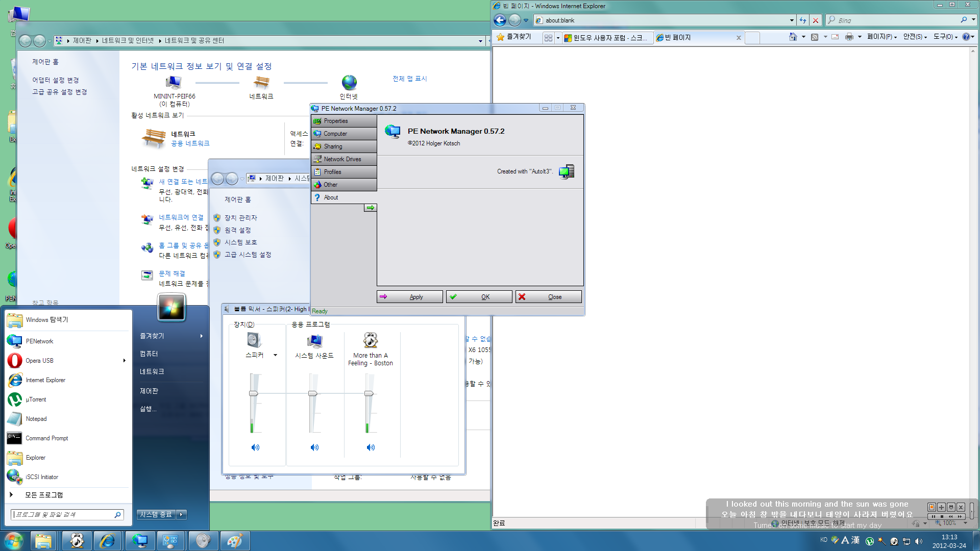Click the IE Back navigation button

click(x=500, y=20)
